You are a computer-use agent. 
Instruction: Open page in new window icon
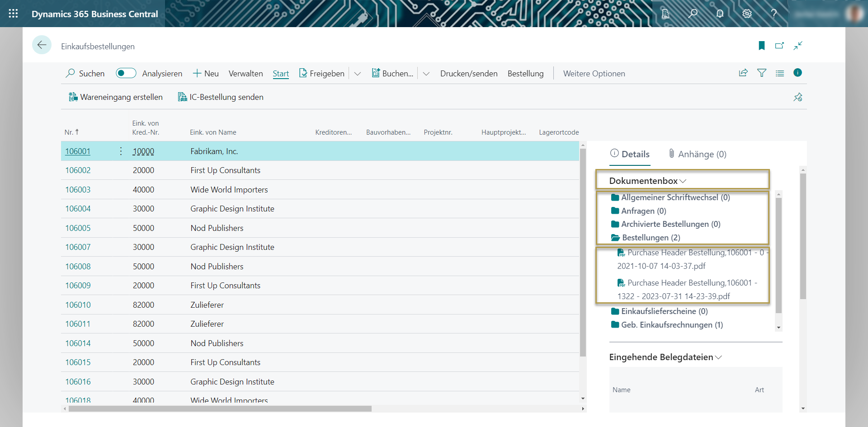click(779, 46)
